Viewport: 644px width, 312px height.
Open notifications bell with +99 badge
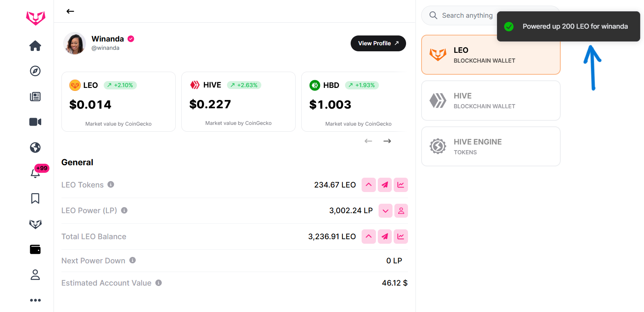pyautogui.click(x=35, y=173)
